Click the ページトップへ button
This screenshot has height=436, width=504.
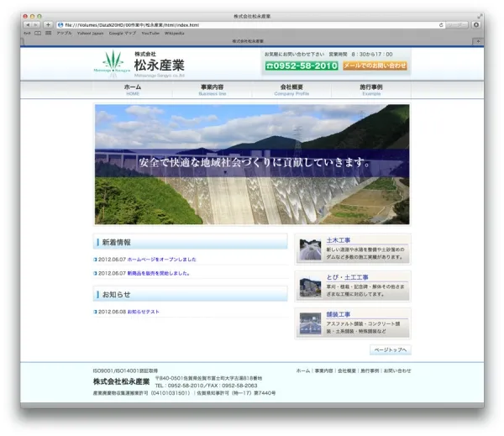click(391, 349)
